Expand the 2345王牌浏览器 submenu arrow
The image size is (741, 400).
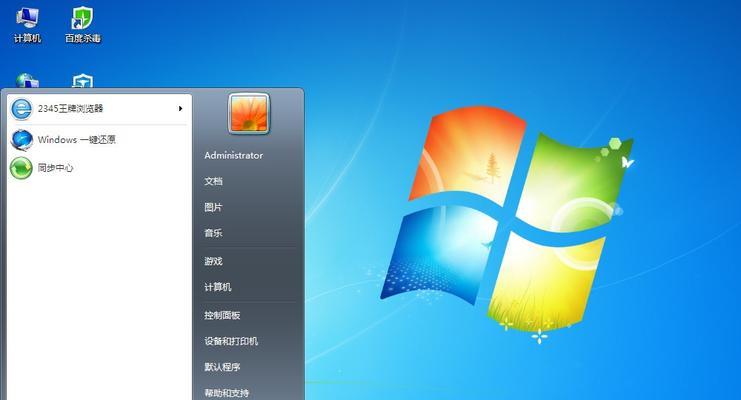(x=180, y=109)
